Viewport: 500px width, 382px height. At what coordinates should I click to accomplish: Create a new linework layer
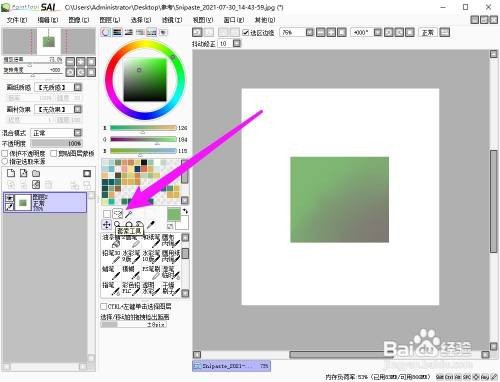[23, 173]
